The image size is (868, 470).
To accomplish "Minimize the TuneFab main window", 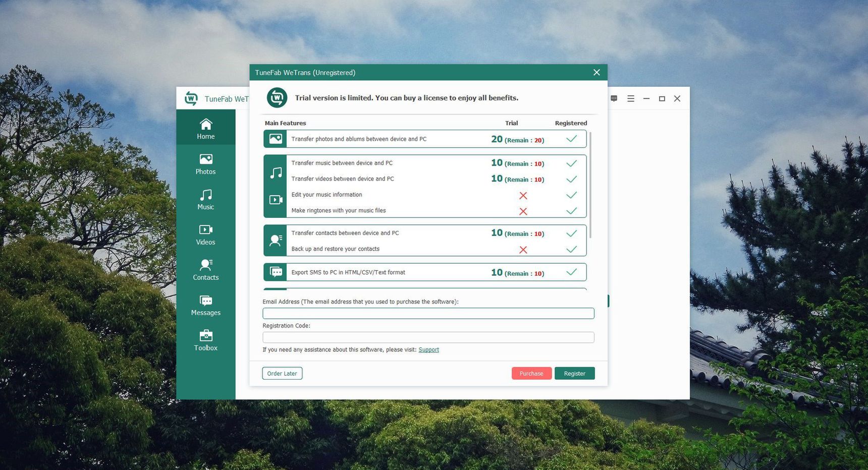I will click(646, 98).
